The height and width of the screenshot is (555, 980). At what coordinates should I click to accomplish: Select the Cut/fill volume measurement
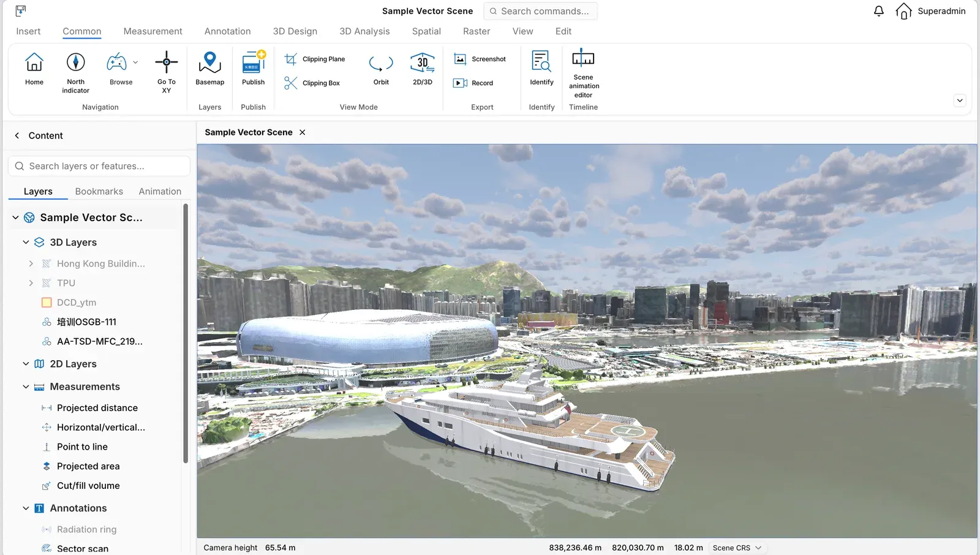pyautogui.click(x=88, y=486)
